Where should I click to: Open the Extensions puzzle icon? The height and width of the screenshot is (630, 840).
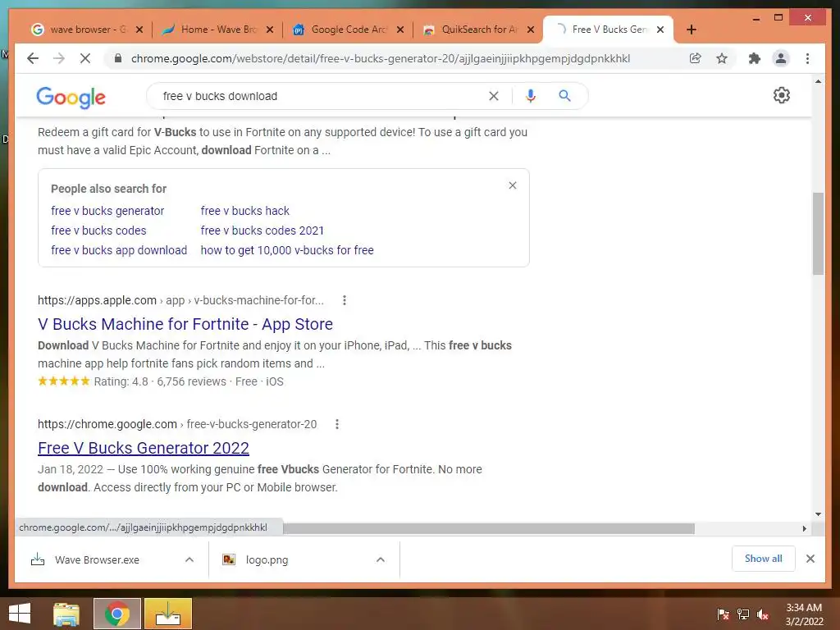click(755, 58)
